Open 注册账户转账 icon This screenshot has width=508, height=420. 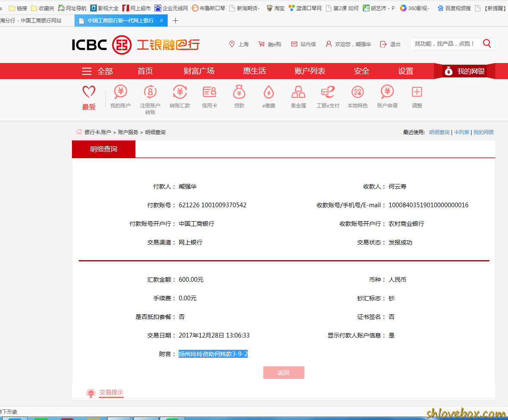point(150,92)
